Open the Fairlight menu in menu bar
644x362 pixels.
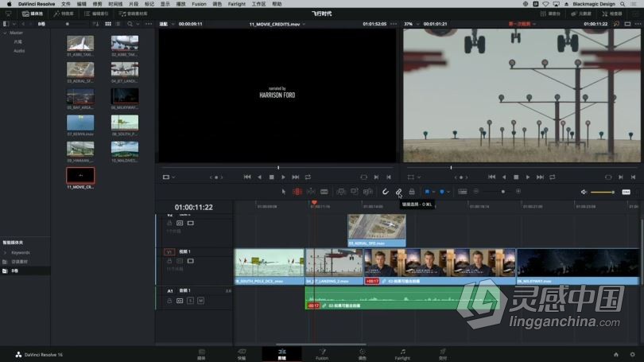[237, 4]
